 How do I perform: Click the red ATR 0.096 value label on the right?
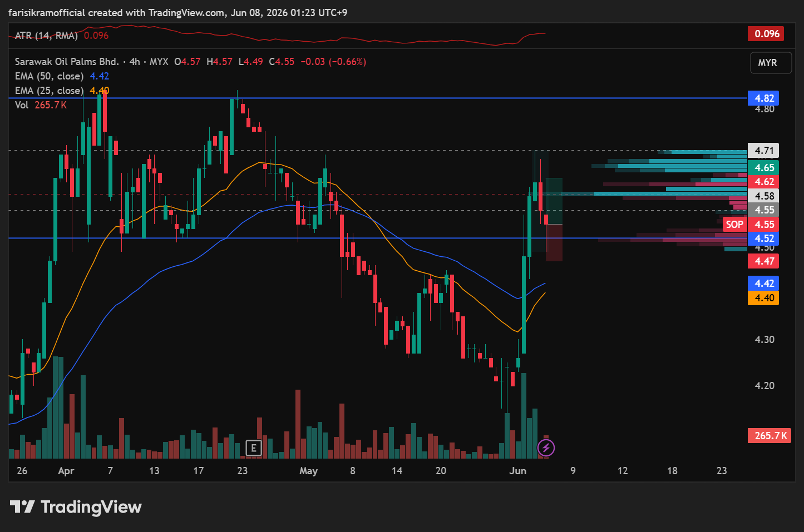click(766, 34)
